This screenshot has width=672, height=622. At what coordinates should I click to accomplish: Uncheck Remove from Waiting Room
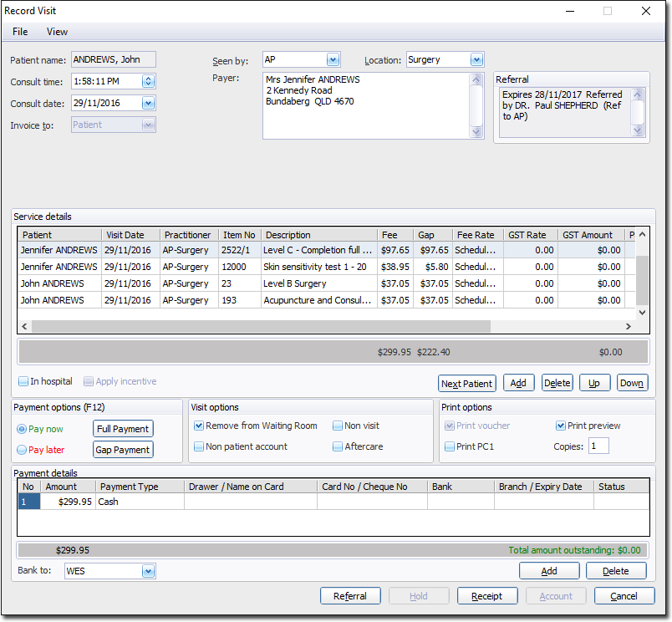(199, 426)
